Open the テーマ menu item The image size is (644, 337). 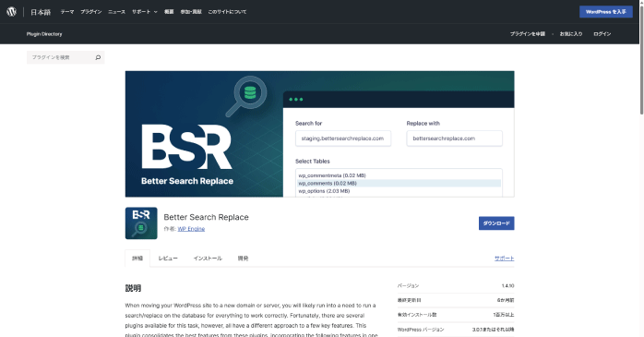pos(67,12)
